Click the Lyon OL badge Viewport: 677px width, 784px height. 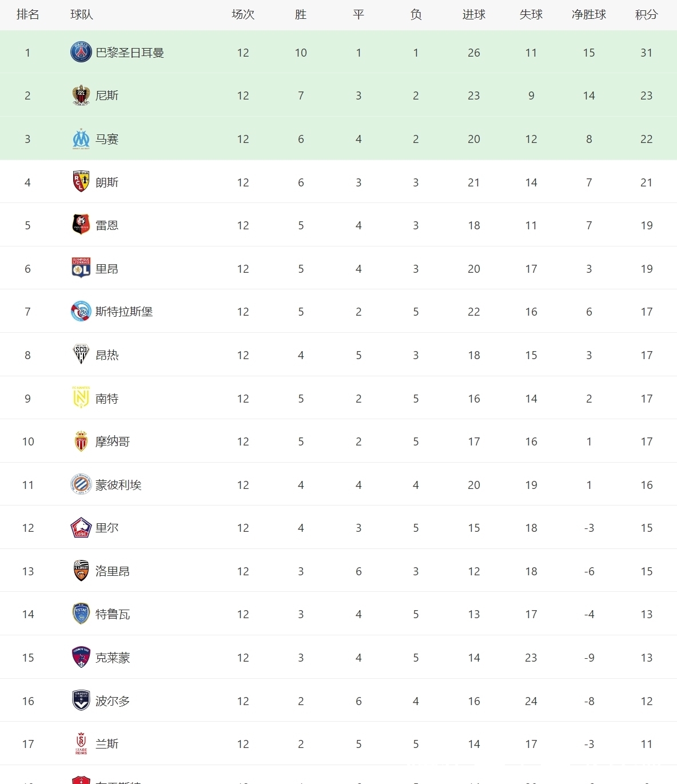(81, 269)
